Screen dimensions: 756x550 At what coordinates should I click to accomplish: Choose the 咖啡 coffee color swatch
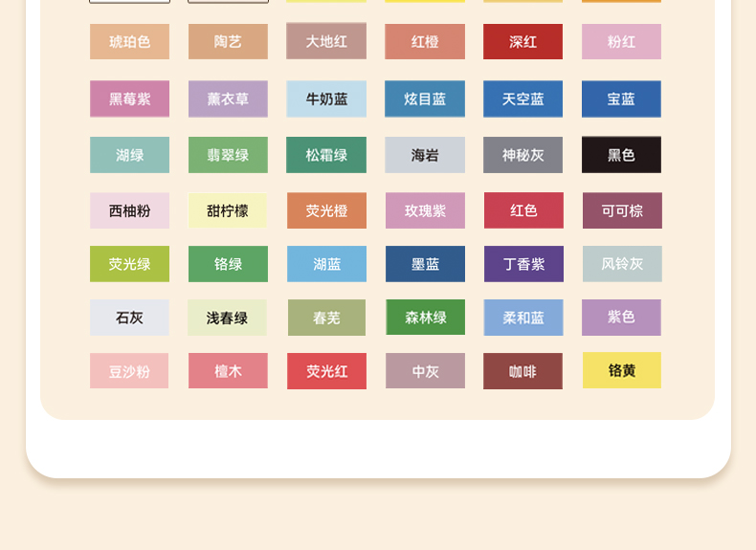tap(523, 371)
